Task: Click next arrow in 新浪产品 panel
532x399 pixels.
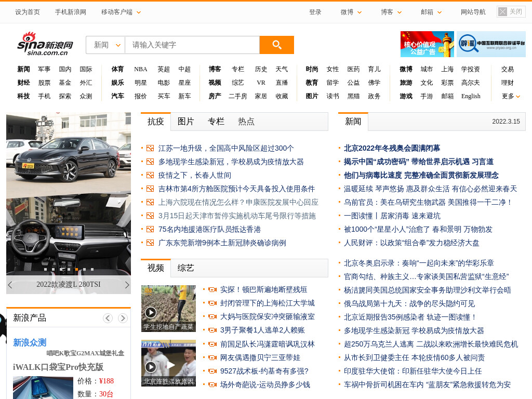Action: click(x=123, y=318)
